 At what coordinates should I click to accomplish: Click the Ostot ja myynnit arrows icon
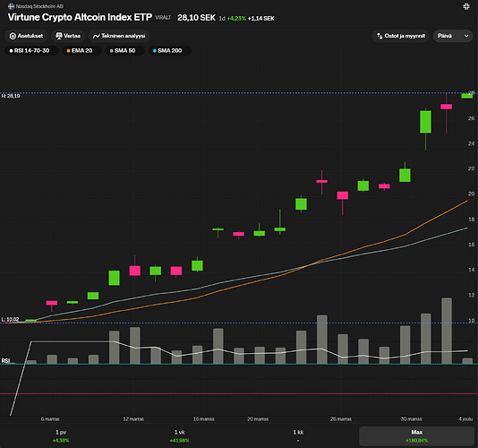[x=380, y=36]
